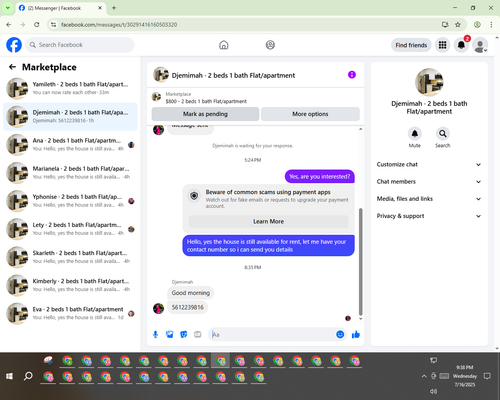Viewport: 500px width, 400px height.
Task: Click the Good morning message
Action: [191, 293]
